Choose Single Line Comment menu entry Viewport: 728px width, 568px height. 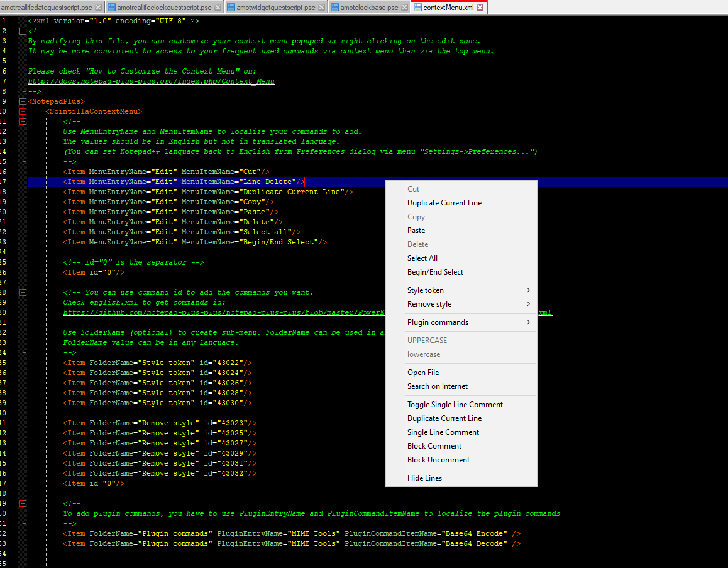click(x=461, y=432)
